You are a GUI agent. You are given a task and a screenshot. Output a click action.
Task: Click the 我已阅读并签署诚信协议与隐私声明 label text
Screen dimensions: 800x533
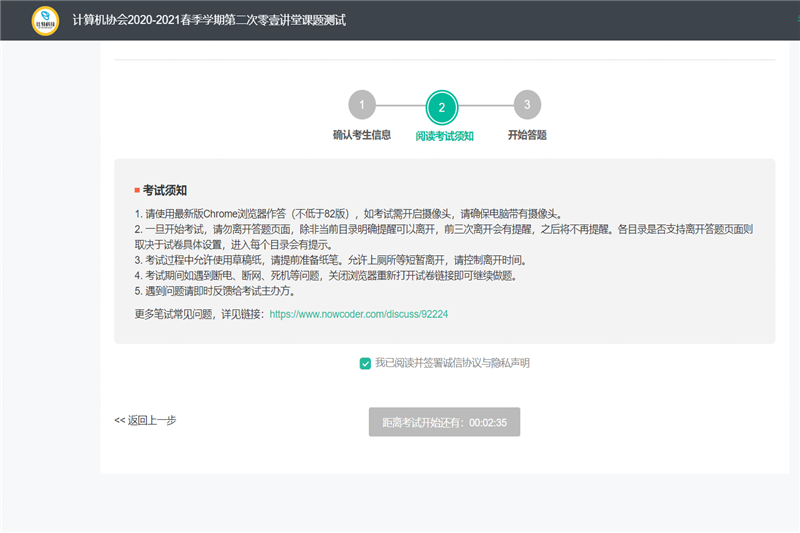tap(452, 363)
